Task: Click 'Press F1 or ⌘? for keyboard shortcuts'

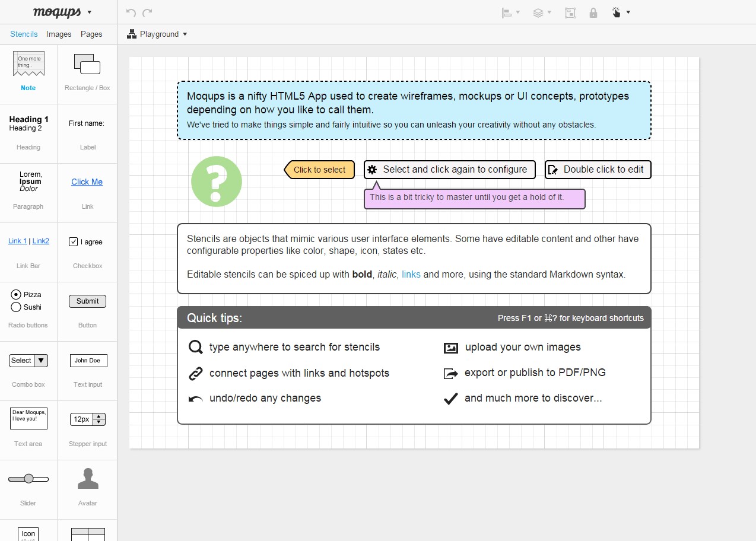Action: [571, 319]
